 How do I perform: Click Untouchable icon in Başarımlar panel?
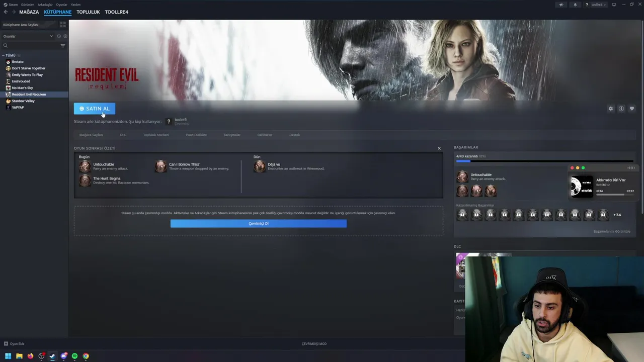click(462, 176)
